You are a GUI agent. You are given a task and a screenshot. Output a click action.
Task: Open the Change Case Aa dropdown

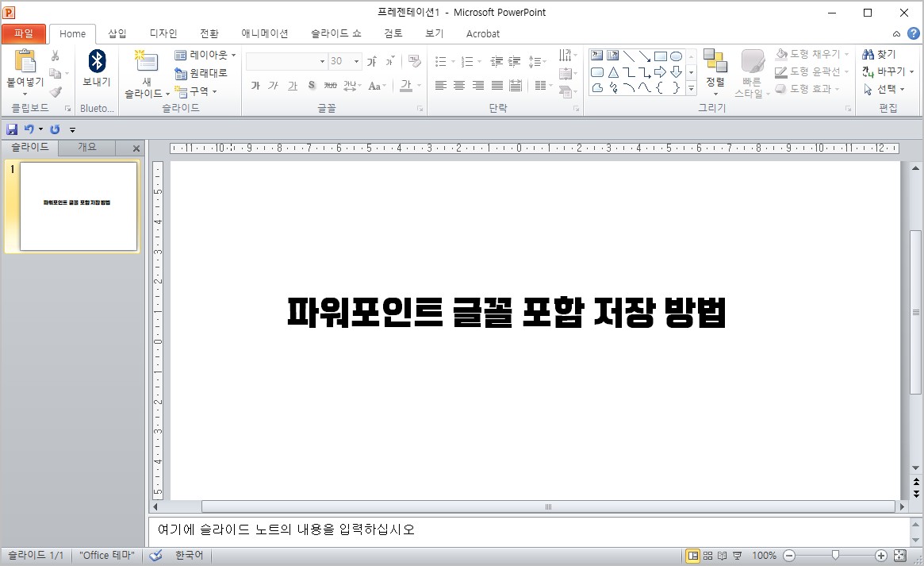[x=378, y=86]
